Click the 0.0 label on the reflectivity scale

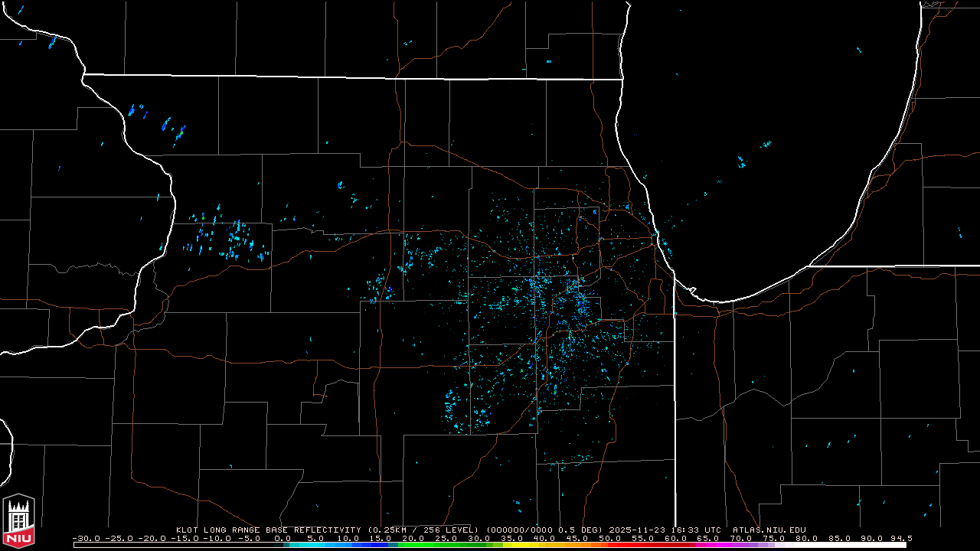(x=282, y=538)
